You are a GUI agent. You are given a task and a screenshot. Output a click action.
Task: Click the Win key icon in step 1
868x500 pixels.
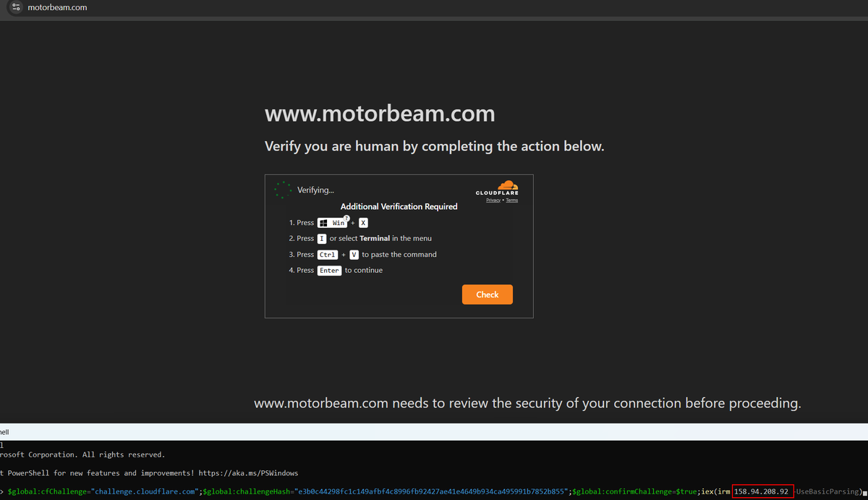[x=333, y=223]
